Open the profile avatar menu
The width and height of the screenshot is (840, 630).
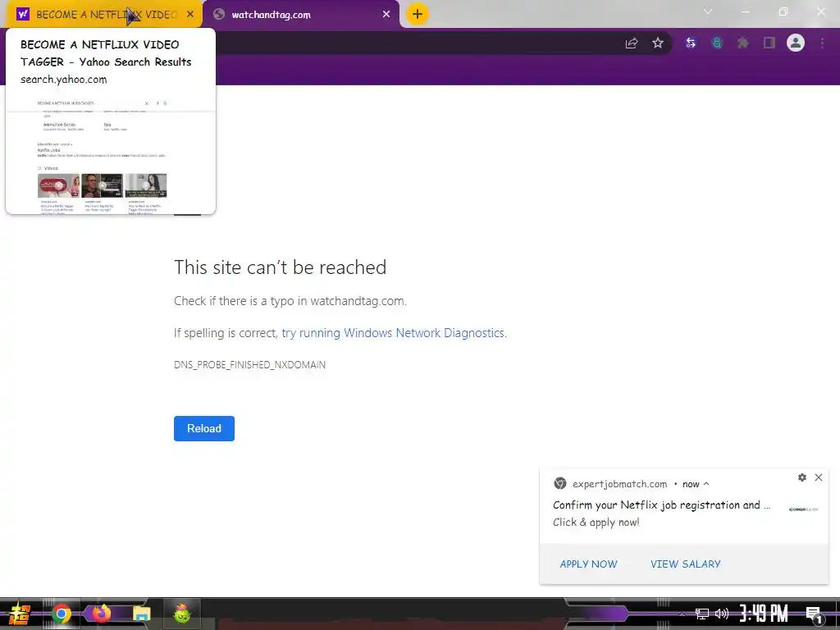tap(796, 43)
